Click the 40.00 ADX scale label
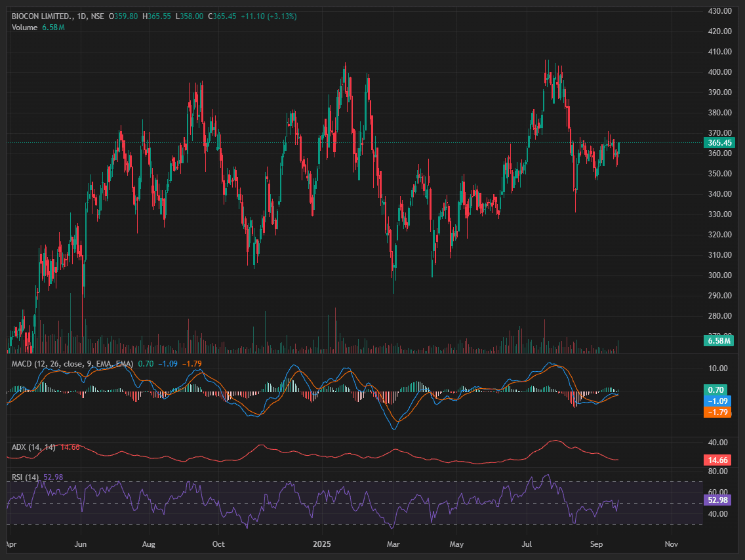 click(717, 443)
